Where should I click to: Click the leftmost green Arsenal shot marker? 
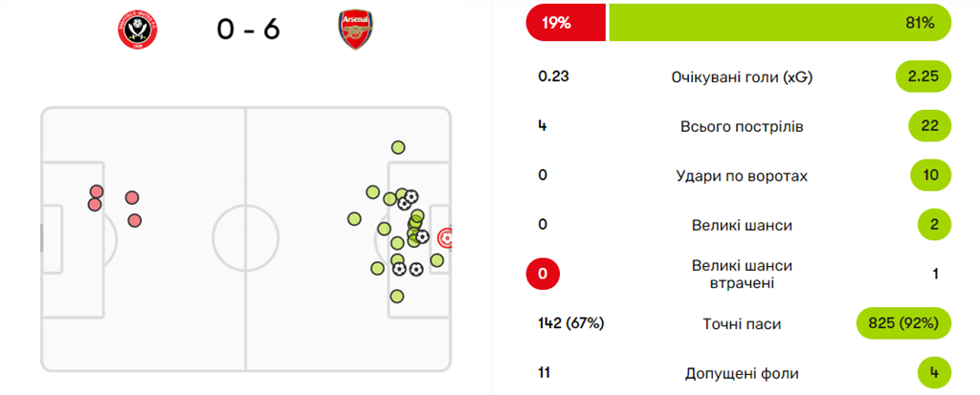pyautogui.click(x=354, y=219)
